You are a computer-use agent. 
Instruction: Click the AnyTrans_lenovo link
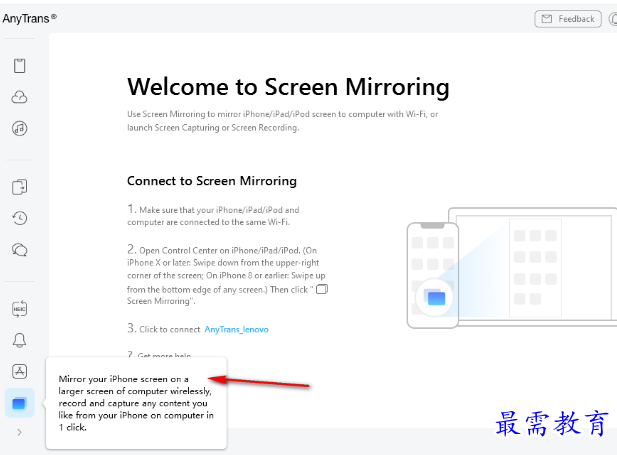pyautogui.click(x=236, y=329)
